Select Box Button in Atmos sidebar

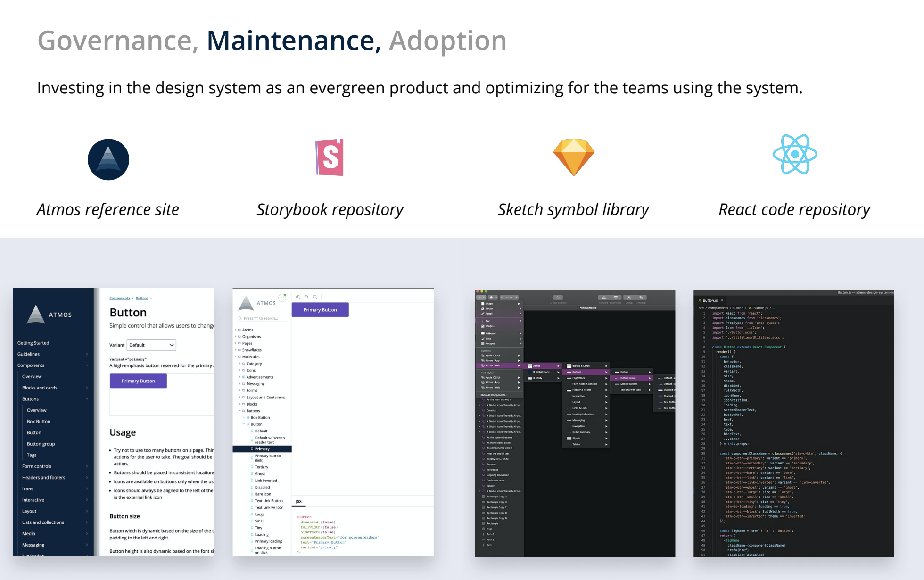tap(39, 422)
